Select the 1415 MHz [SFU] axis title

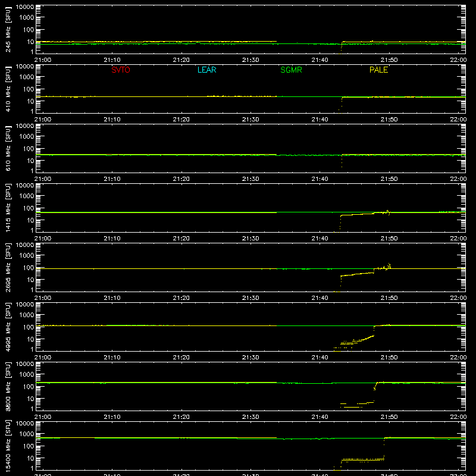coord(8,208)
